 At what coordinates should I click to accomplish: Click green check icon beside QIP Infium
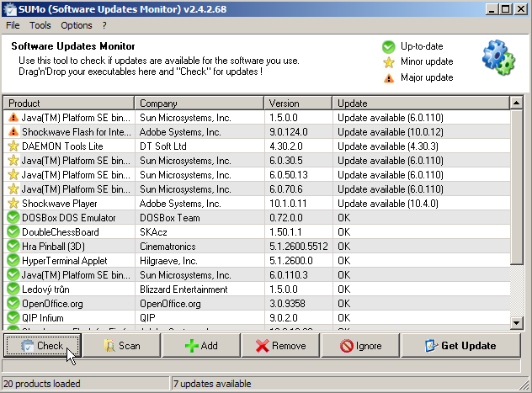13,318
